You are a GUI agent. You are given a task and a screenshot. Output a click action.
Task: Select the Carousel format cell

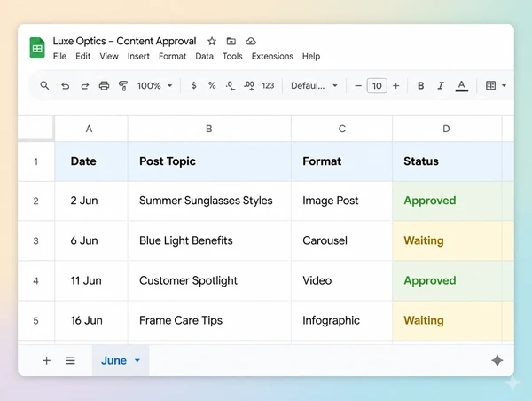(341, 240)
